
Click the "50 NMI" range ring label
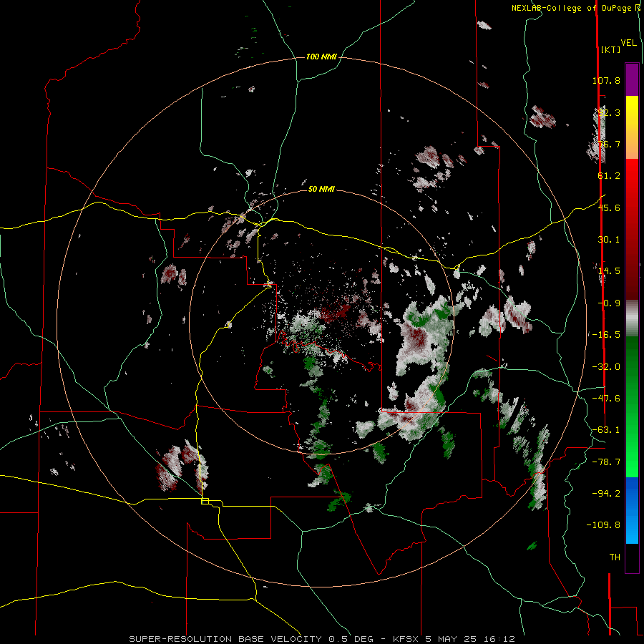(321, 189)
